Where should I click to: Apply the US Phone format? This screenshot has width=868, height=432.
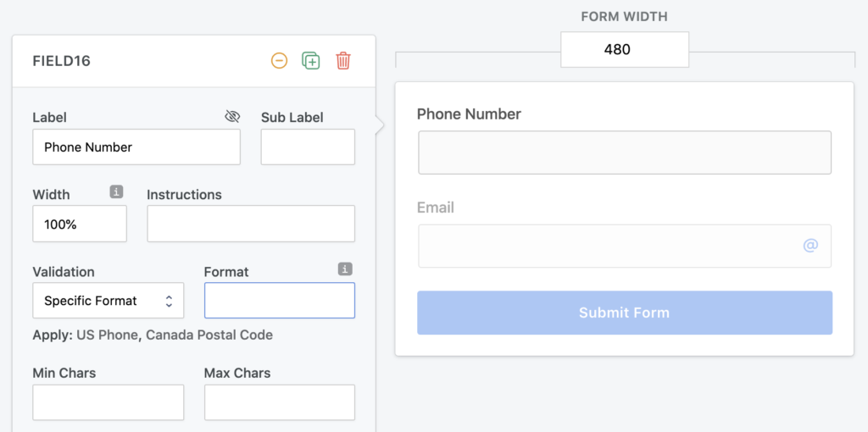click(x=107, y=335)
